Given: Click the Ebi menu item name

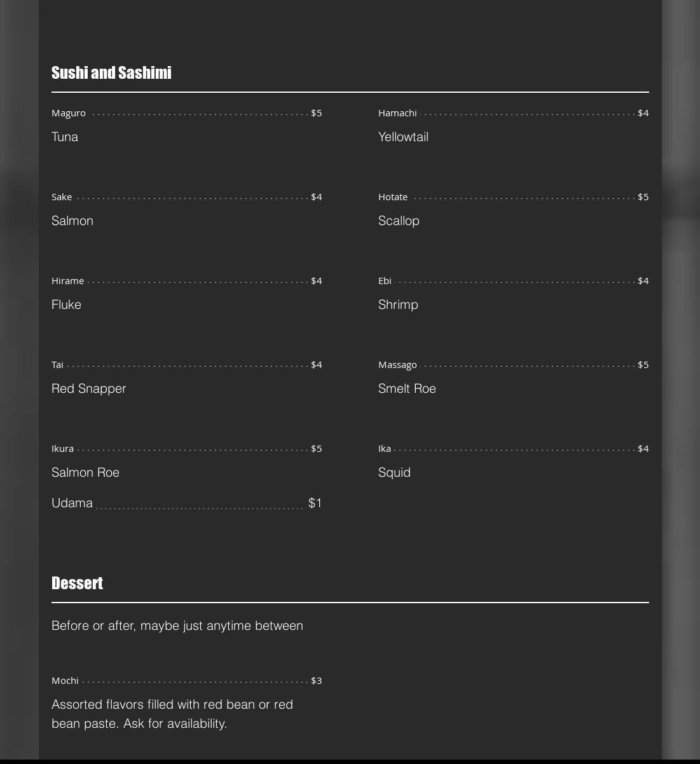Looking at the screenshot, I should (x=385, y=281).
